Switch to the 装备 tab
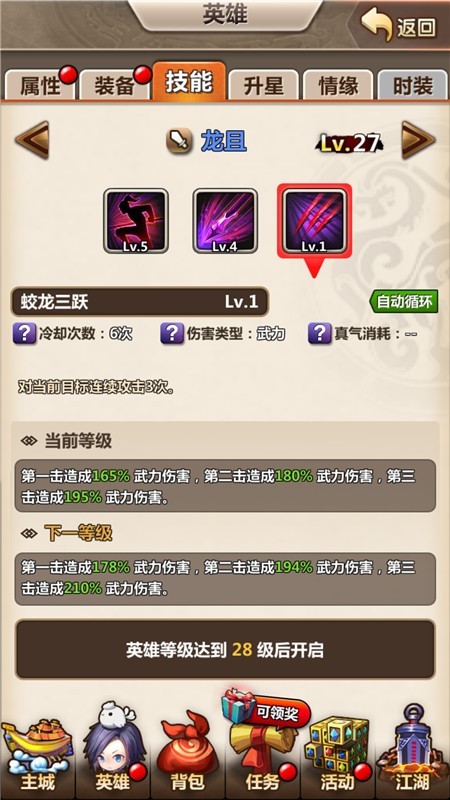 click(x=115, y=85)
